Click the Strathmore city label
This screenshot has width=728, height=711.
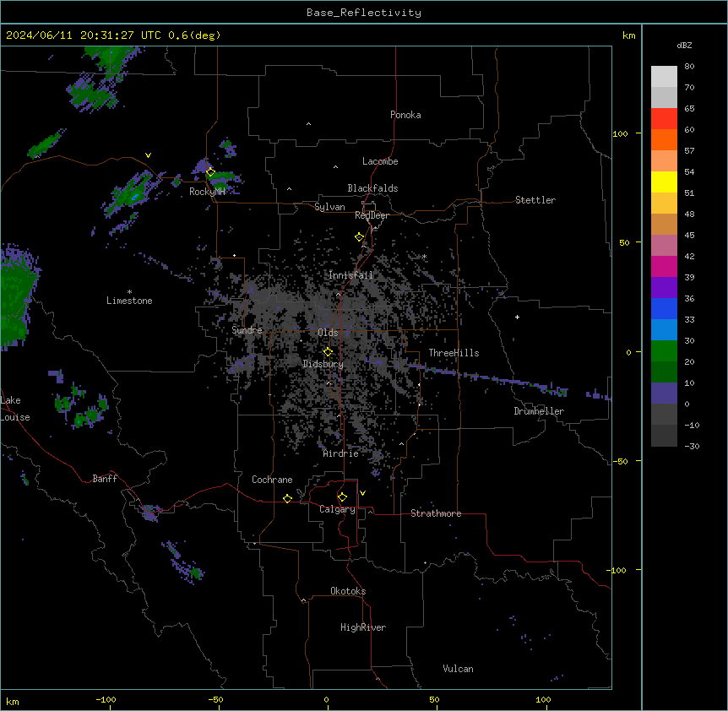pos(436,513)
